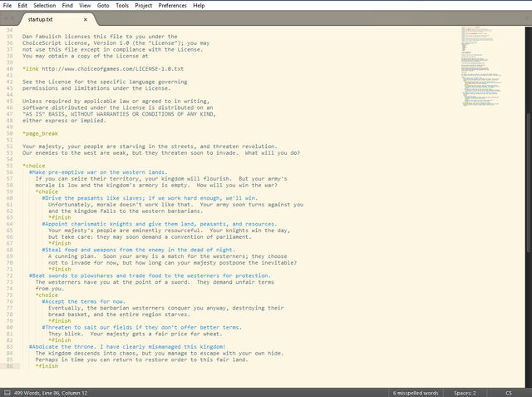
Task: Click the 'A cunning plan.' line
Action: [168, 256]
